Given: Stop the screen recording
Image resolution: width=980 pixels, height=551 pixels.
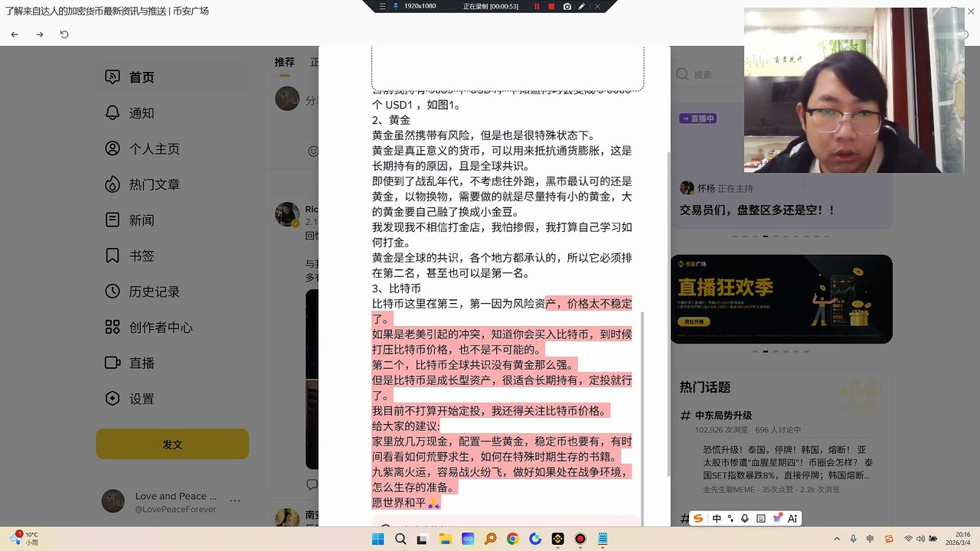Looking at the screenshot, I should (x=551, y=6).
